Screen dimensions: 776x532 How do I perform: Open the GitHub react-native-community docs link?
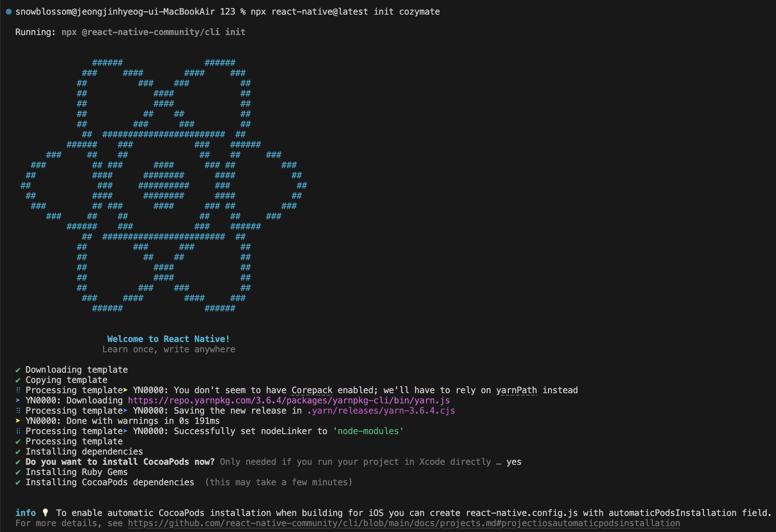pos(404,523)
